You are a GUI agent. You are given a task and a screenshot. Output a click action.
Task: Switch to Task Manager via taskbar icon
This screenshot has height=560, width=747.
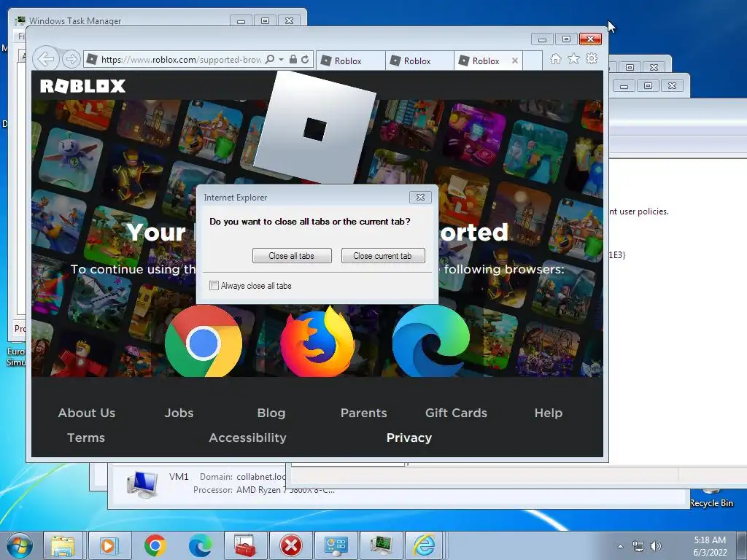[x=381, y=545]
